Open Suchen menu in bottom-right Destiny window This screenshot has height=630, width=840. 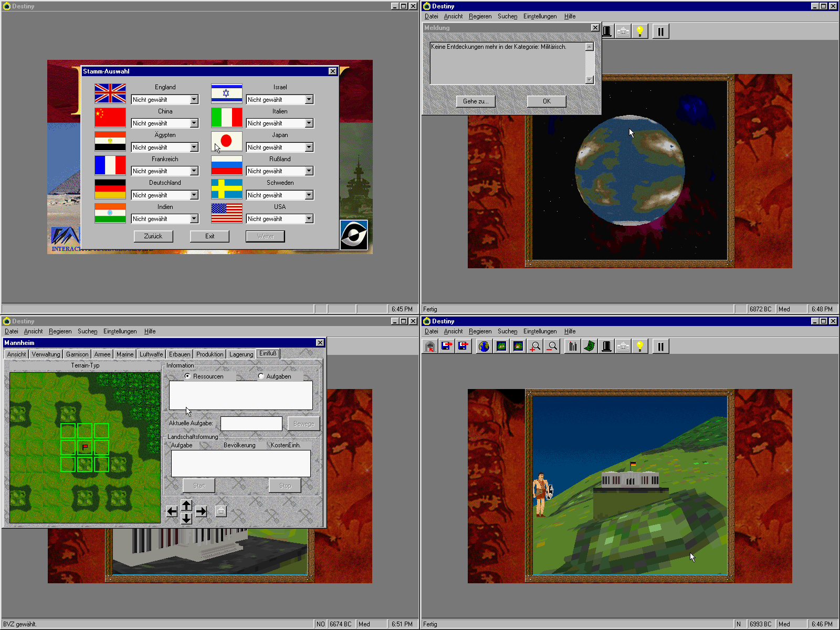[507, 331]
